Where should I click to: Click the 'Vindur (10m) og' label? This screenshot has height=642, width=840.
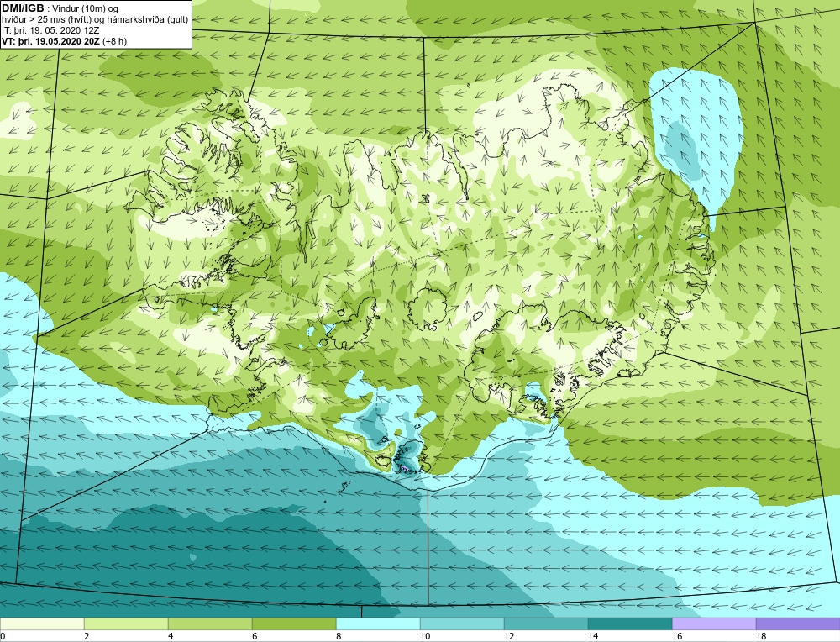[86, 8]
